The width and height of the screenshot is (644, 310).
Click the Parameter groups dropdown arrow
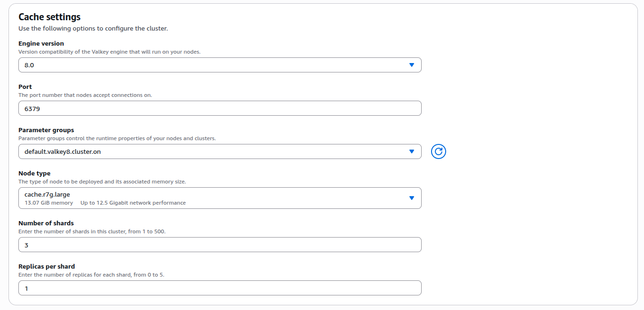pyautogui.click(x=411, y=151)
